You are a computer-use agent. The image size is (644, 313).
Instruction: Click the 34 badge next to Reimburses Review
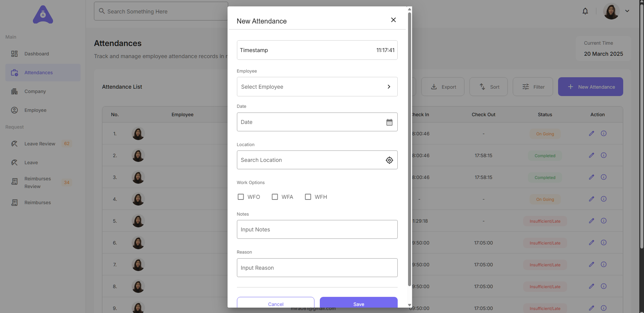(x=67, y=182)
